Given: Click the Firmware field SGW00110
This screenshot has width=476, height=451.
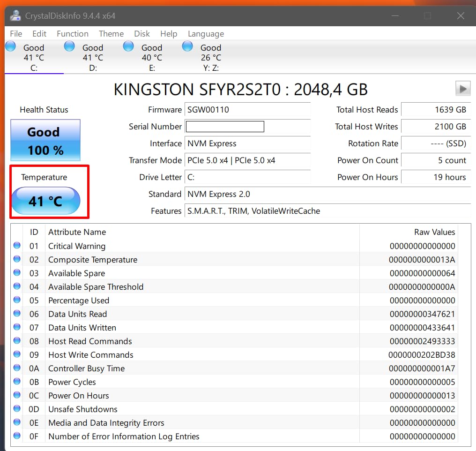Looking at the screenshot, I should pos(247,110).
